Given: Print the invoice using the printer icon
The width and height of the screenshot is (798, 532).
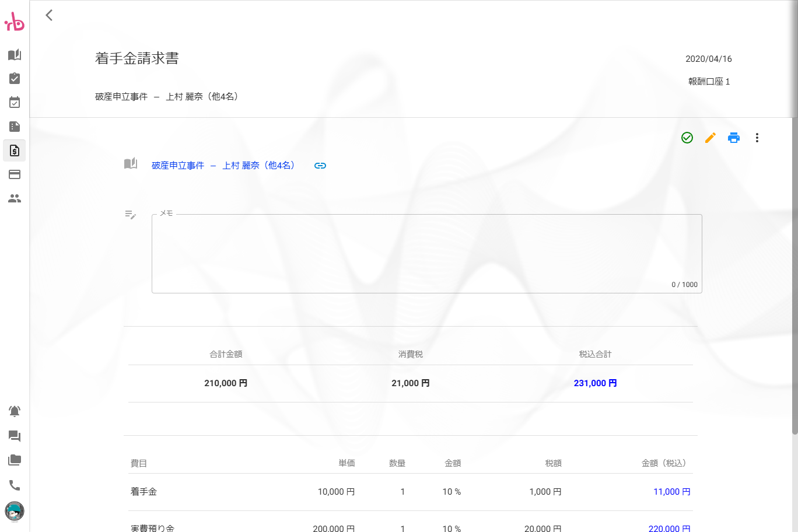Looking at the screenshot, I should coord(734,138).
